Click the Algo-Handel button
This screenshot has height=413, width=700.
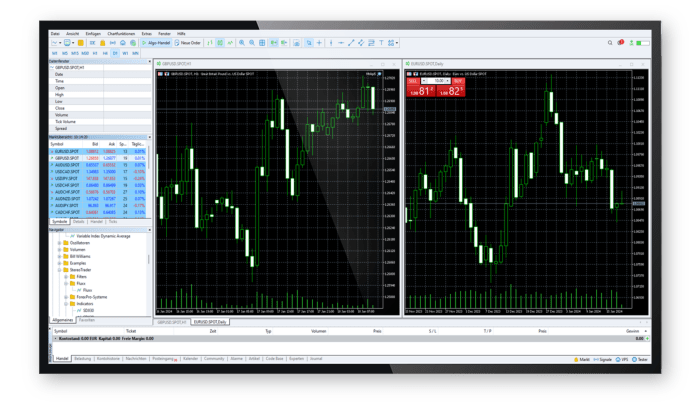(x=156, y=43)
